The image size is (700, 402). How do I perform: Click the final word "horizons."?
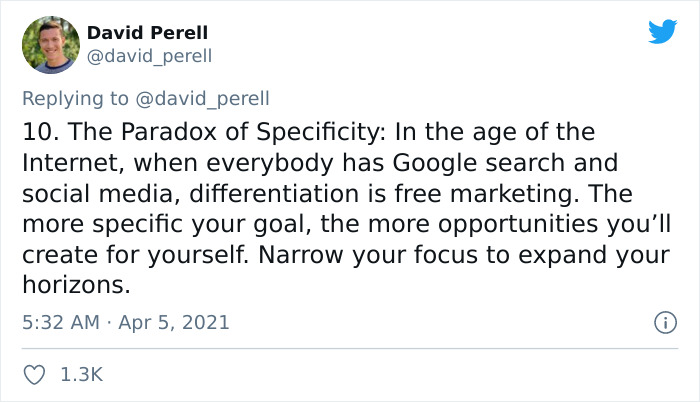[76, 285]
